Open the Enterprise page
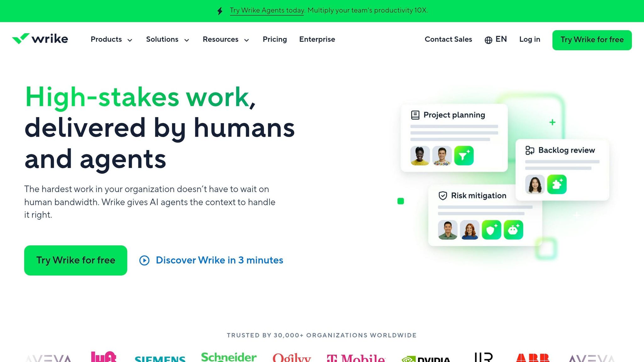This screenshot has height=362, width=644. coord(317,40)
